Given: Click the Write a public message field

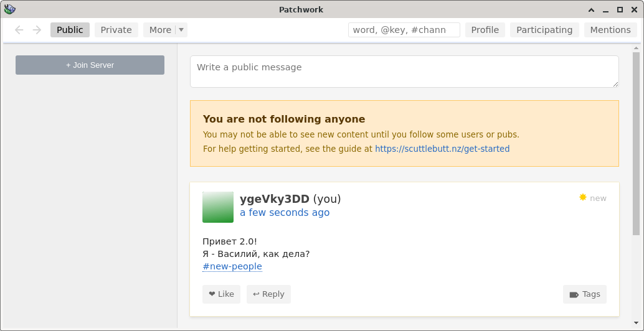Looking at the screenshot, I should pos(404,72).
